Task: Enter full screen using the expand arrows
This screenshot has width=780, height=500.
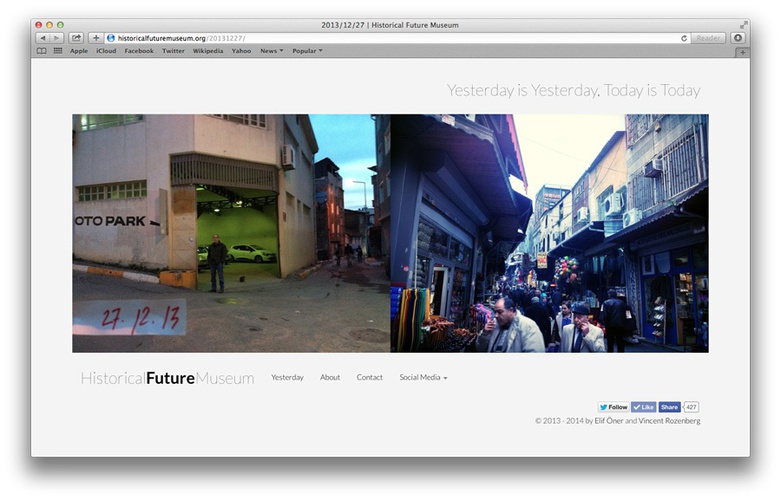Action: click(x=743, y=24)
